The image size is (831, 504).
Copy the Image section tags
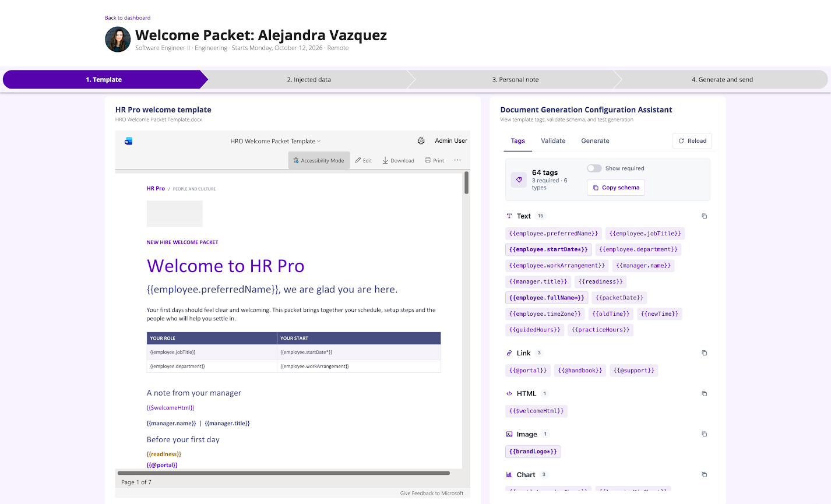point(704,434)
